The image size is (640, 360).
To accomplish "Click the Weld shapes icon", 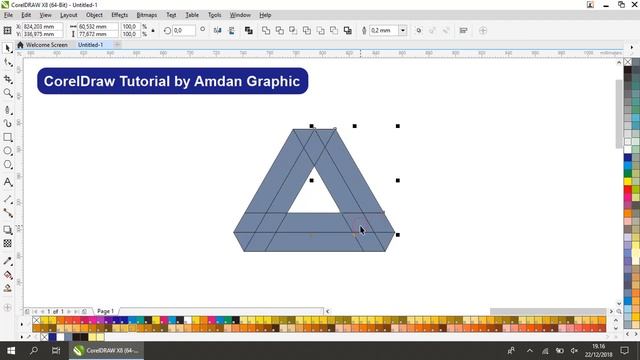I will click(266, 30).
